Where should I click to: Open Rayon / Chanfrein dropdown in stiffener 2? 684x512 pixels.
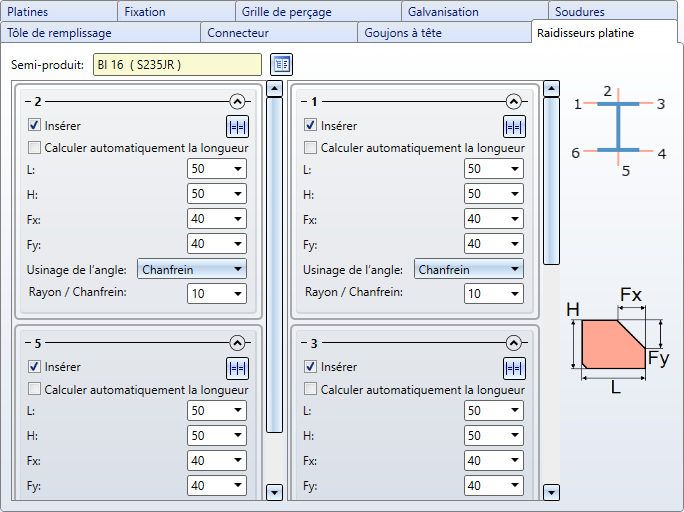(217, 294)
